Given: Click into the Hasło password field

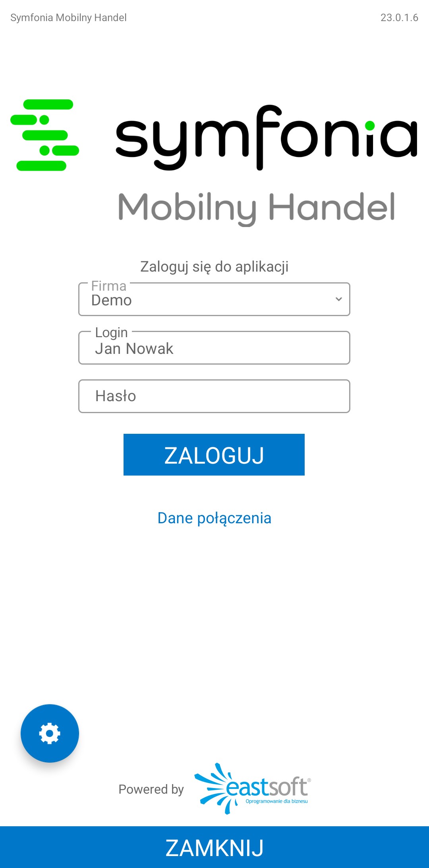Looking at the screenshot, I should 214,396.
